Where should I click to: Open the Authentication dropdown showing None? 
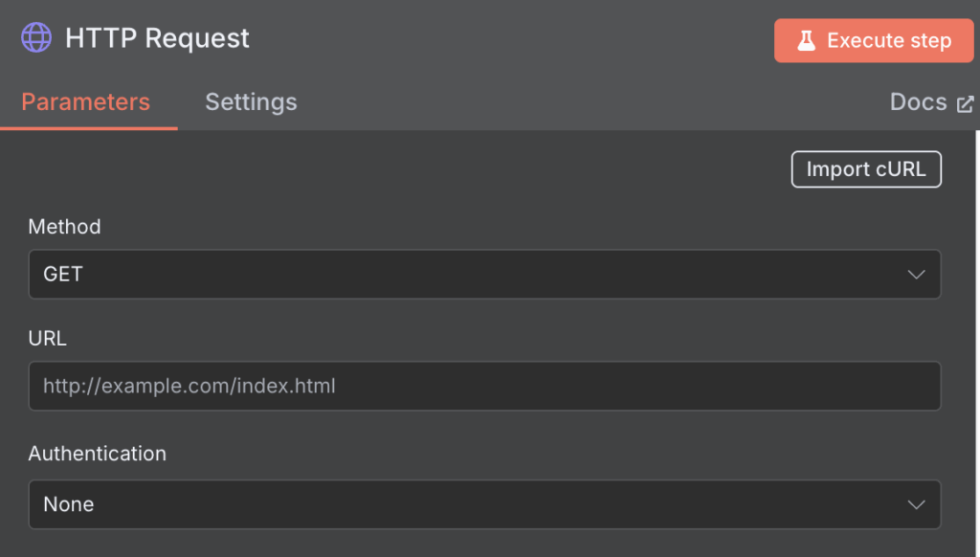coord(484,504)
